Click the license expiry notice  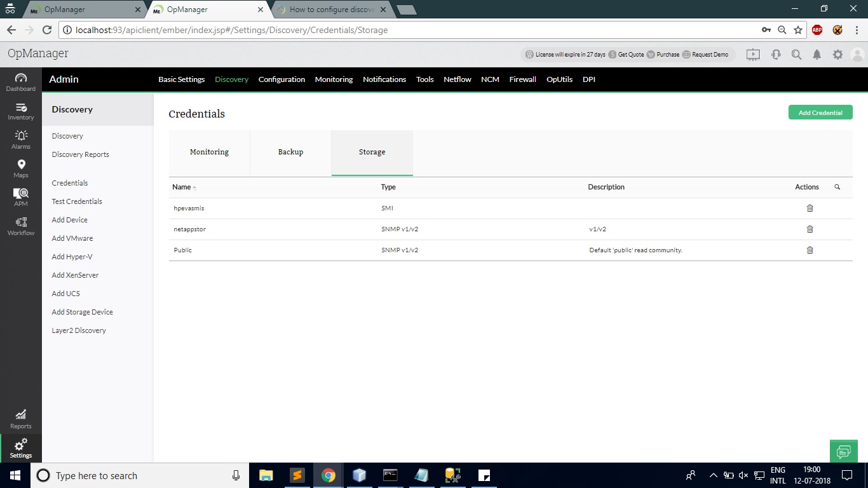566,55
